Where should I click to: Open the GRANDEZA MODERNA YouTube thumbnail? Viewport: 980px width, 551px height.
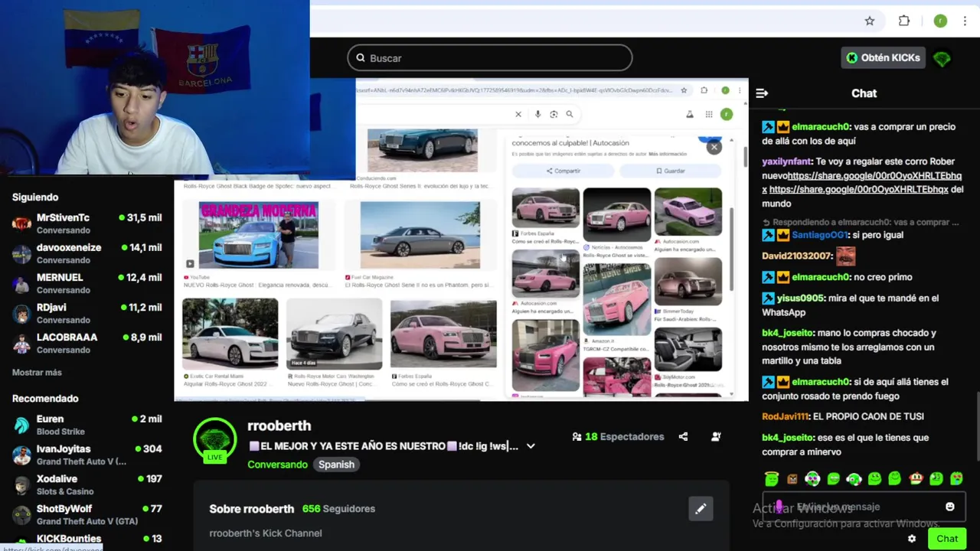[258, 235]
